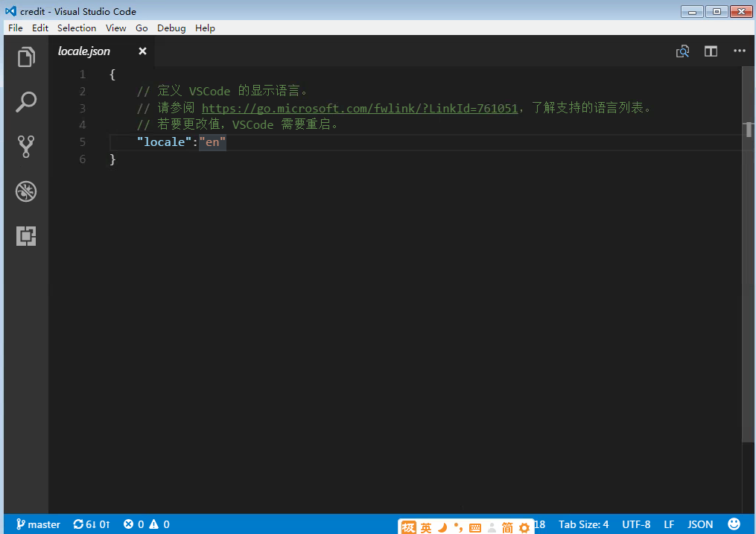Open language mode selector showing JSON
The height and width of the screenshot is (534, 756).
pyautogui.click(x=699, y=524)
